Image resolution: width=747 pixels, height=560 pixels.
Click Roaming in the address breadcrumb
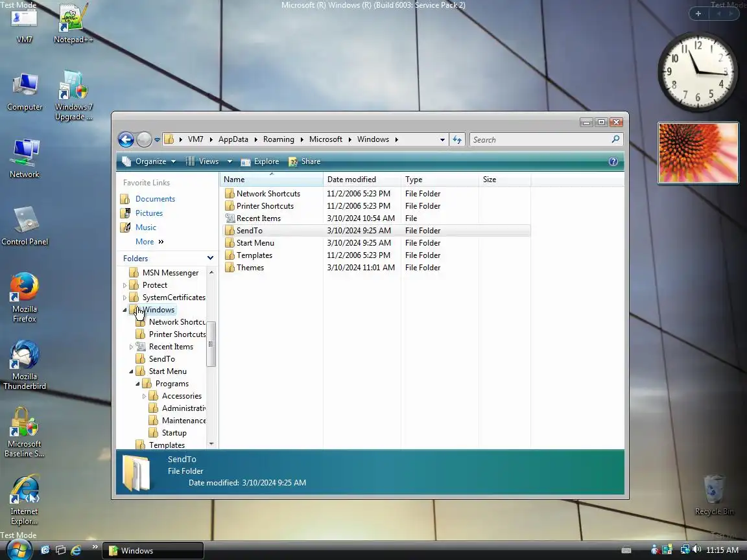point(278,139)
